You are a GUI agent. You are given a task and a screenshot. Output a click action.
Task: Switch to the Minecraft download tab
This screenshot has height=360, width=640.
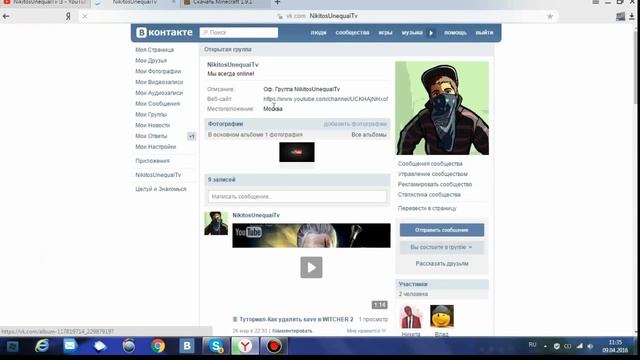[x=224, y=2]
